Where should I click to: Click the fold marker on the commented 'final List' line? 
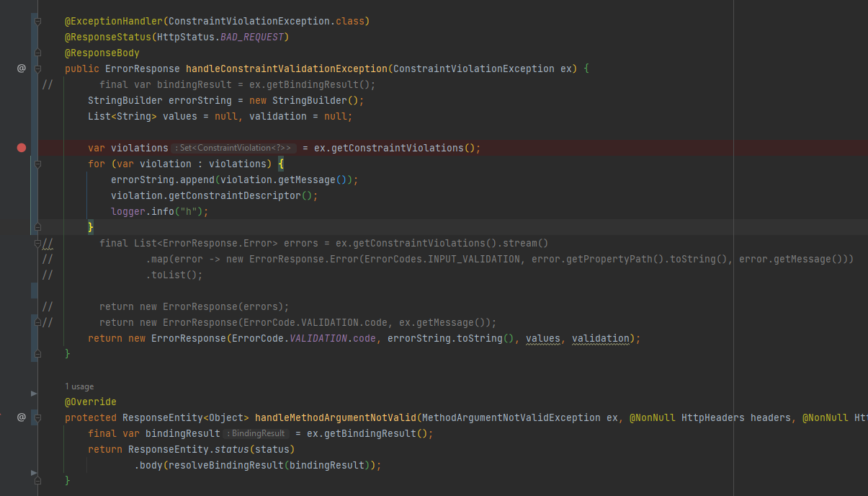click(x=37, y=244)
